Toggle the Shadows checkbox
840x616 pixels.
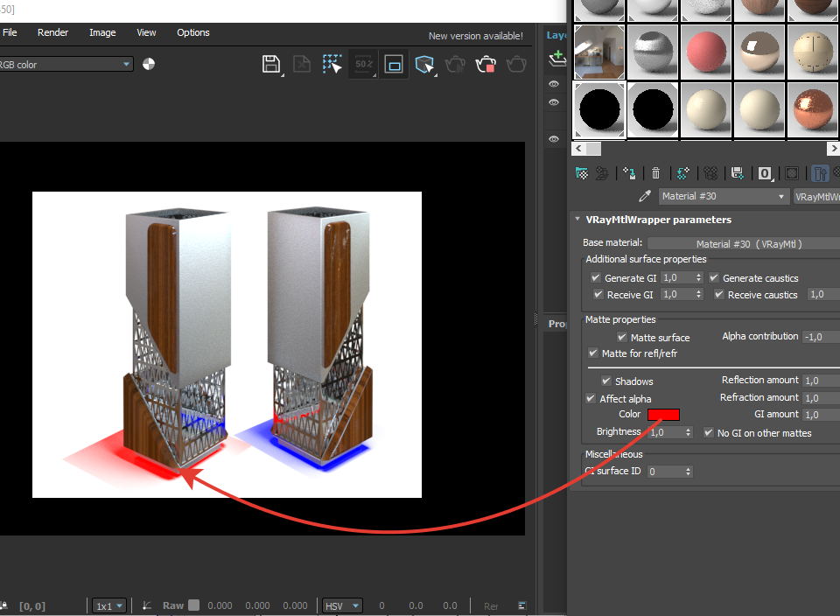coord(606,381)
